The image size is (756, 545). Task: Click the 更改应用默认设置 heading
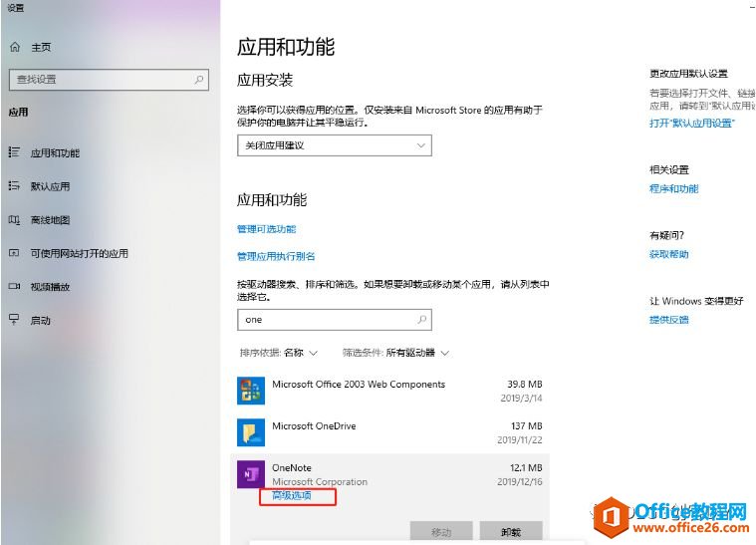click(688, 74)
